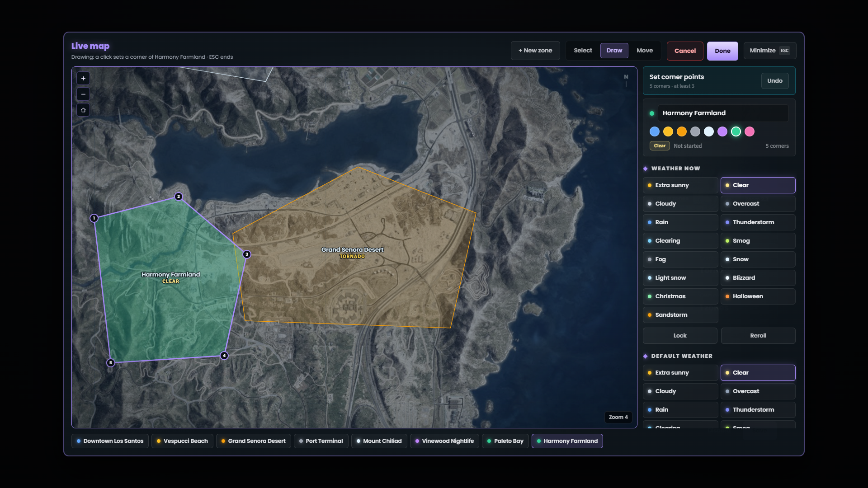Finish drawing with Done button
868x488 pixels.
[x=722, y=51]
